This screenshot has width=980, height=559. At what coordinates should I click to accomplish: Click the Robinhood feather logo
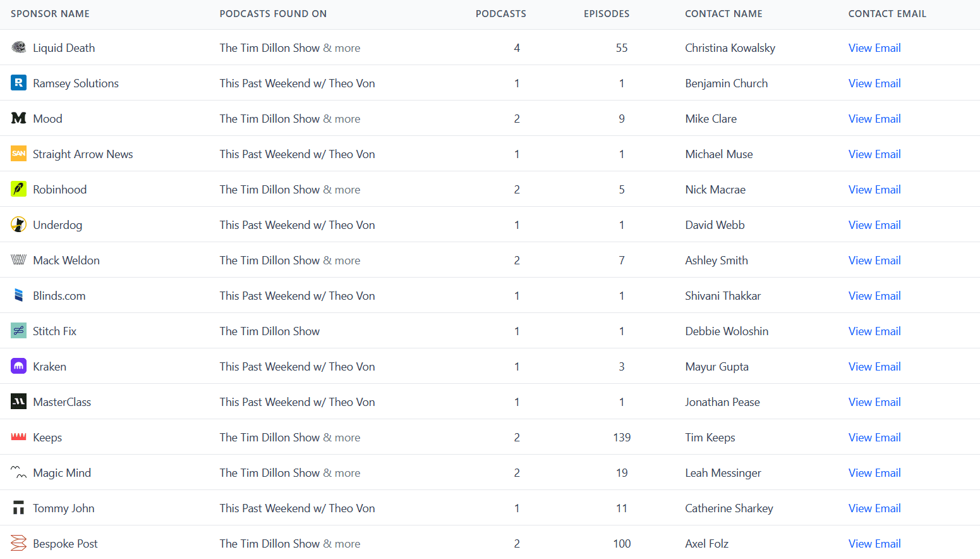(x=18, y=188)
